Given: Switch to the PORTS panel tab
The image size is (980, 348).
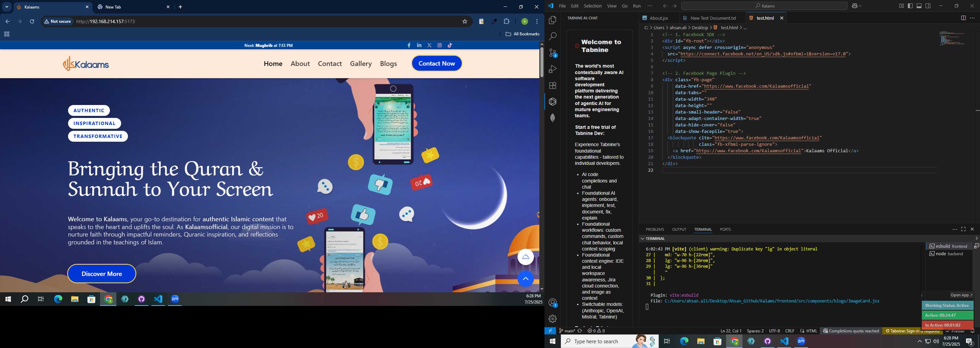Looking at the screenshot, I should click(725, 229).
